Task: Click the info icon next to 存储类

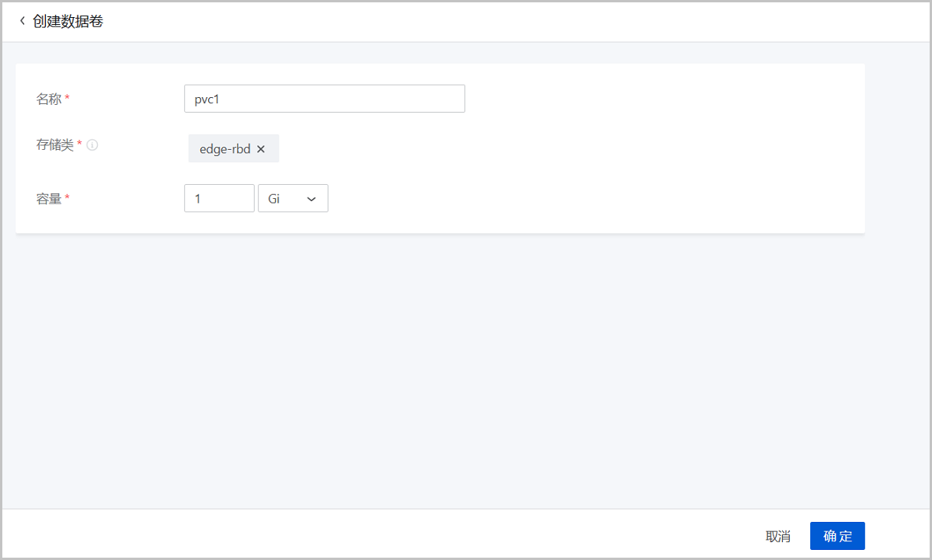Action: [92, 145]
